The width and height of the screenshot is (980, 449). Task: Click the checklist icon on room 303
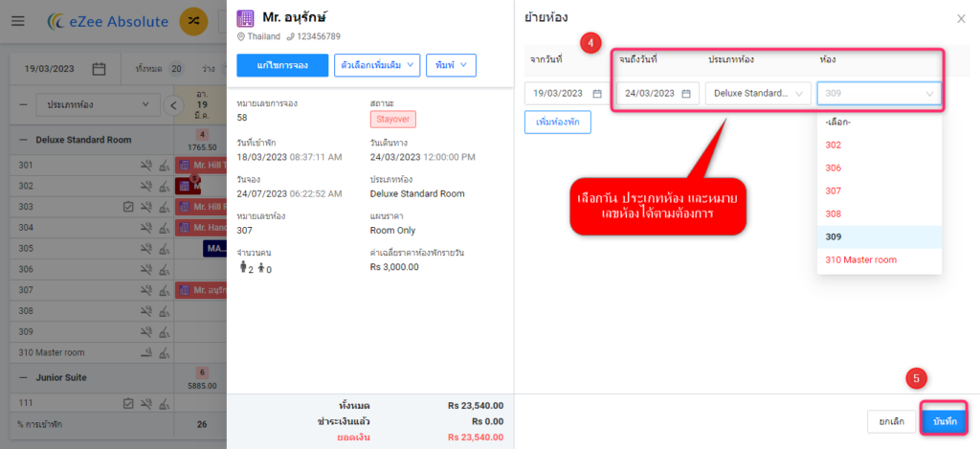(129, 207)
